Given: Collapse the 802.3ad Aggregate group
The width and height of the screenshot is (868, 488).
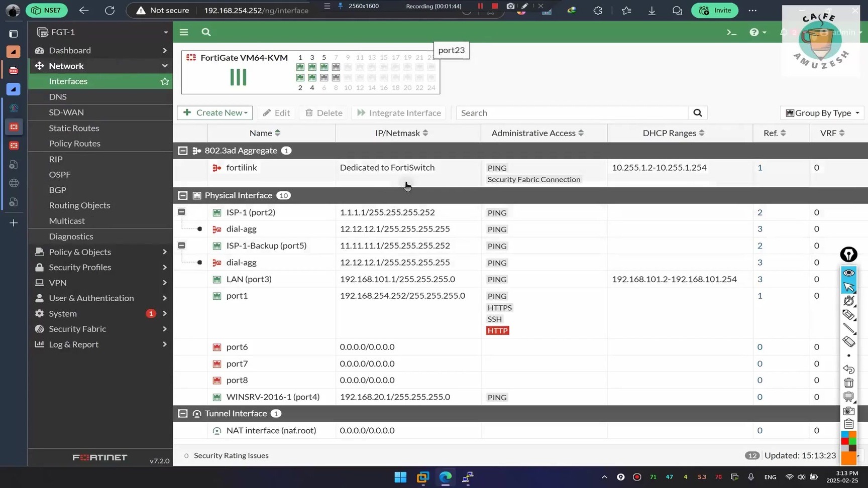Looking at the screenshot, I should coord(183,151).
